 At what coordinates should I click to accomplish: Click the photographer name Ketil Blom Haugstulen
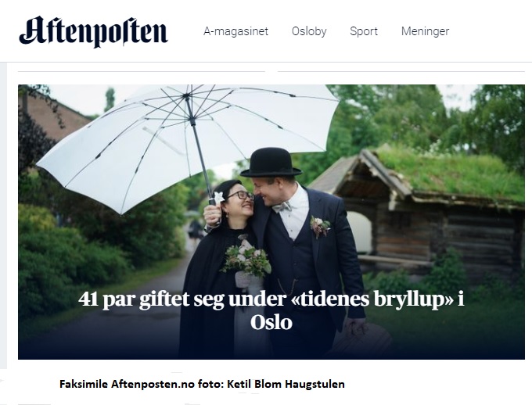click(x=286, y=384)
